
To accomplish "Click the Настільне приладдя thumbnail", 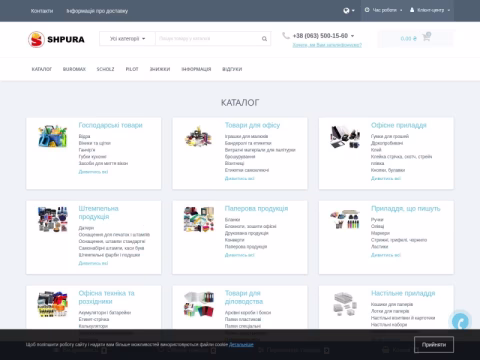I will point(345,304).
